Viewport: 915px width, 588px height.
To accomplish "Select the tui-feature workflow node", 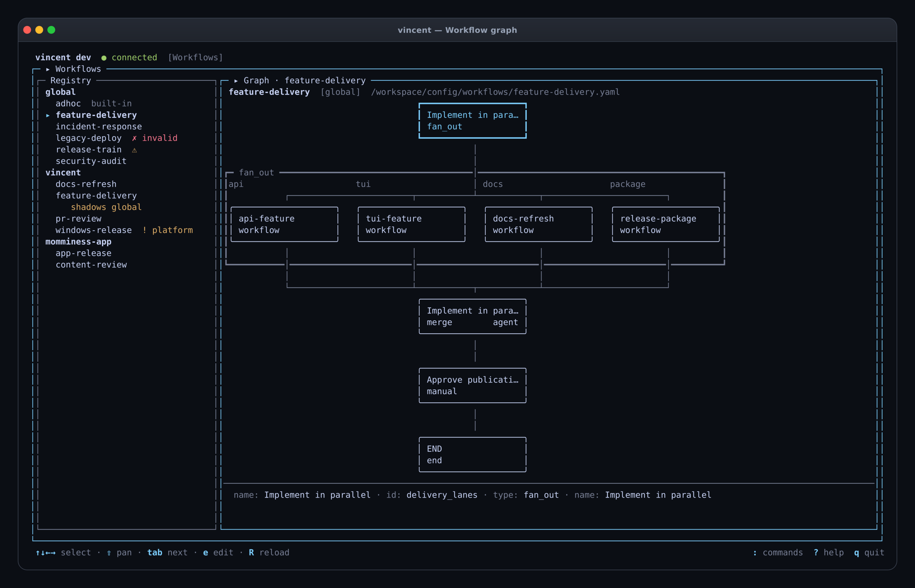I will (411, 224).
